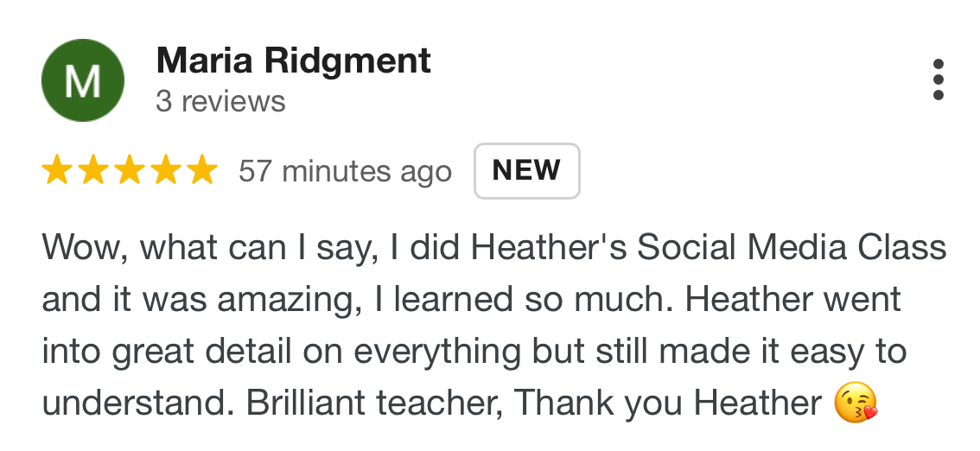The height and width of the screenshot is (451, 980).
Task: Open Maria Ridgment's profile name link
Action: click(x=293, y=60)
